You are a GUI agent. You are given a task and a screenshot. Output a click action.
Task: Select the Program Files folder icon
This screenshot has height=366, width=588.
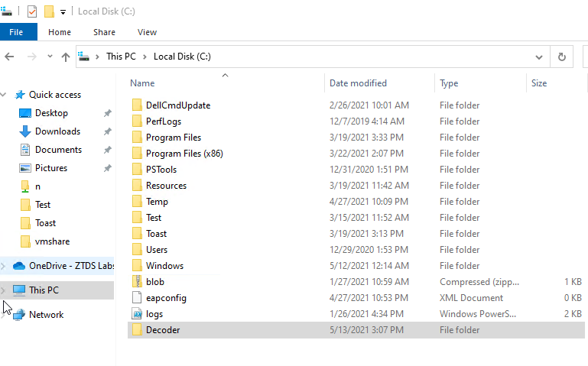pos(137,138)
